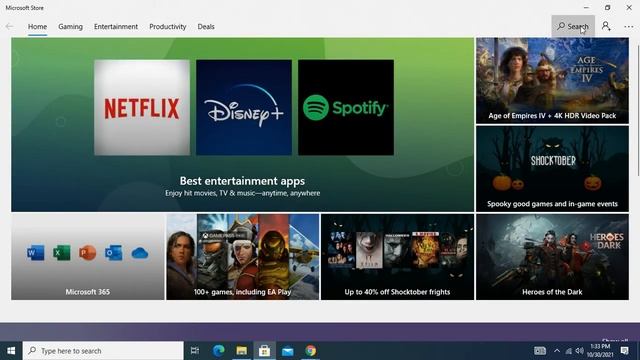Click the Microsoft Store taskbar icon
Screen dimensions: 640x360
coord(264,351)
